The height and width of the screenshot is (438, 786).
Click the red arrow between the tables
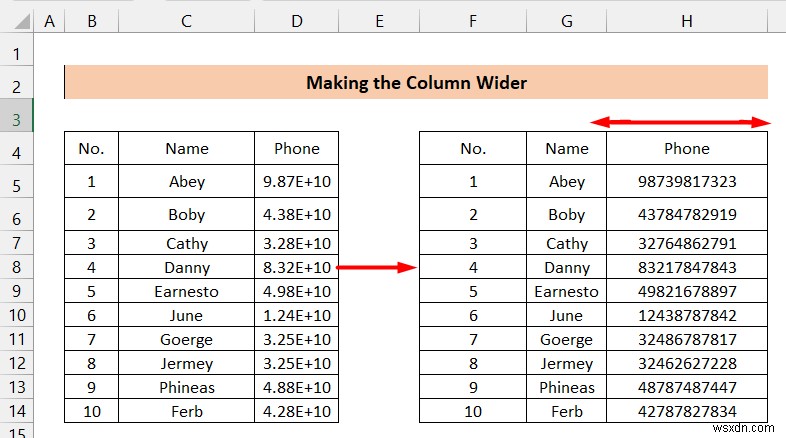click(376, 267)
